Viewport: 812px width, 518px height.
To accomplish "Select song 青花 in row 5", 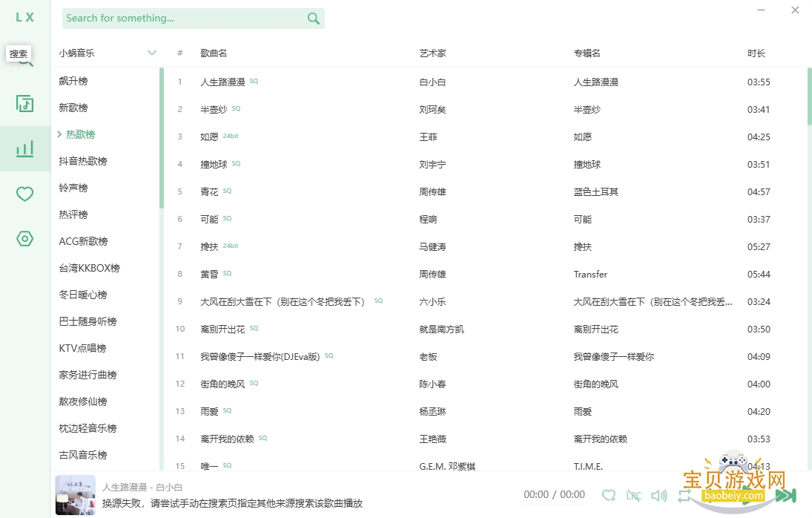I will [209, 191].
